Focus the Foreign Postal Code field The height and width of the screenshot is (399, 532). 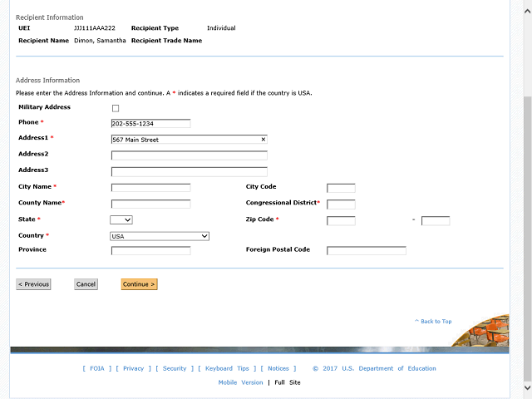coord(367,251)
